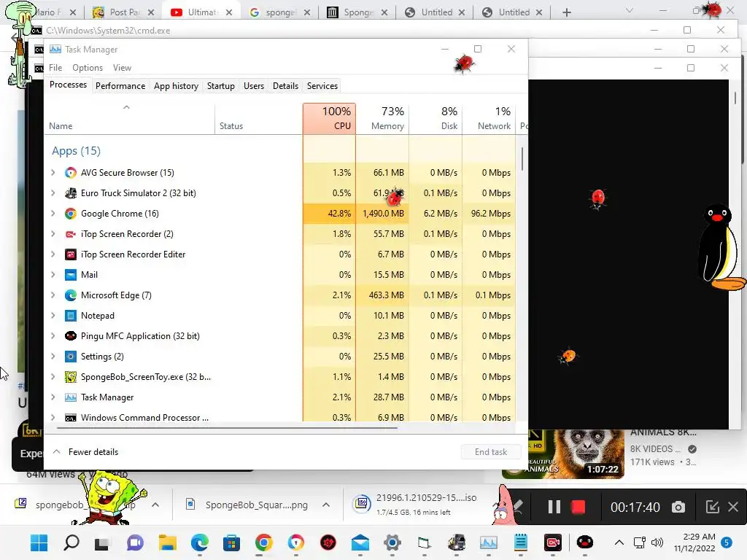Open the Task Manager vertical scrollbar
747x560 pixels.
(522, 158)
